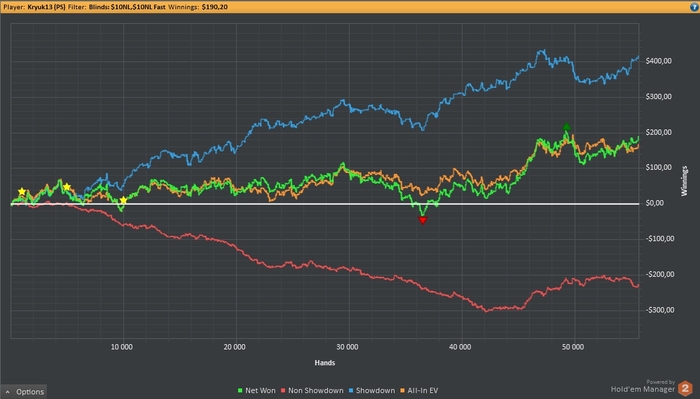
Task: Click the green Net Won color swatch
Action: pyautogui.click(x=240, y=391)
